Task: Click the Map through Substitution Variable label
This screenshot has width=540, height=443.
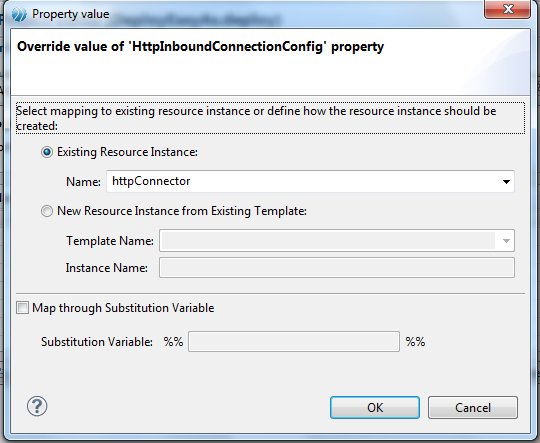Action: tap(123, 308)
